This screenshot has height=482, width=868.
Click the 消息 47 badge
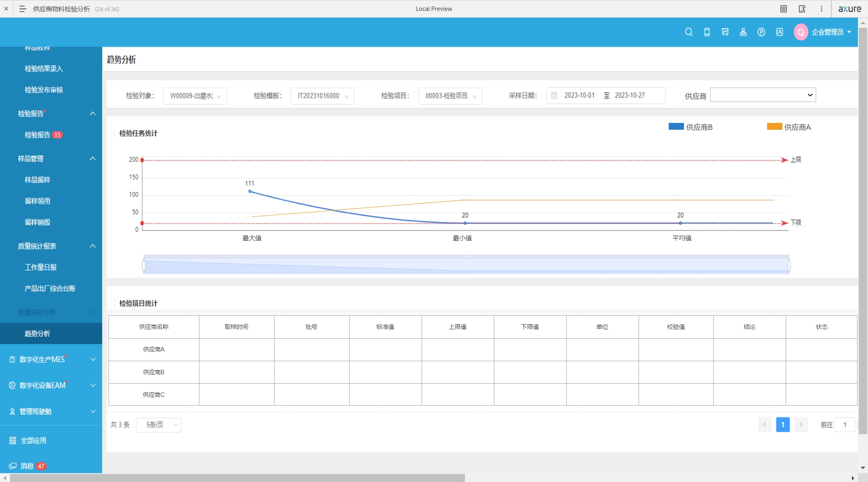[41, 466]
